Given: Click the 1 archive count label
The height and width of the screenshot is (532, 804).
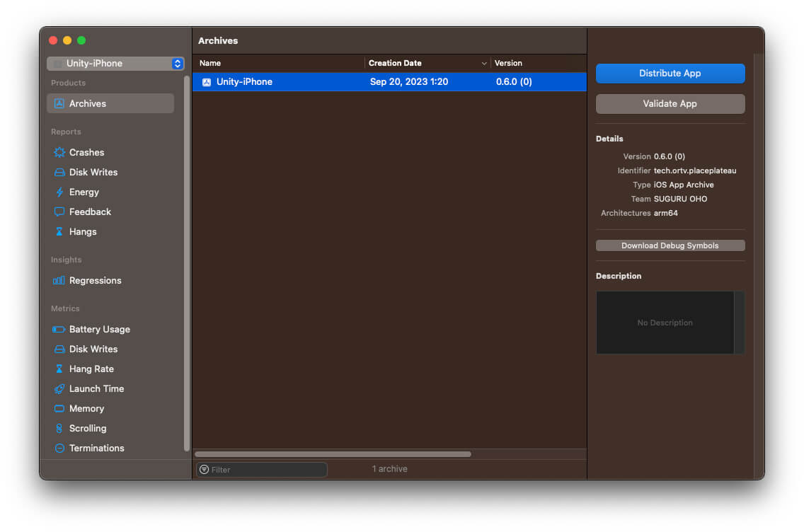Looking at the screenshot, I should pyautogui.click(x=390, y=469).
